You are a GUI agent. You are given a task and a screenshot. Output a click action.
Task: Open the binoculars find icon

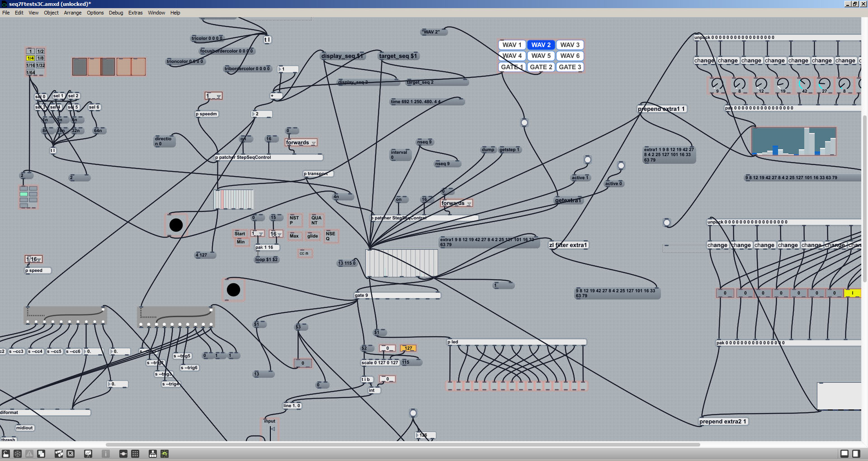coord(59,454)
